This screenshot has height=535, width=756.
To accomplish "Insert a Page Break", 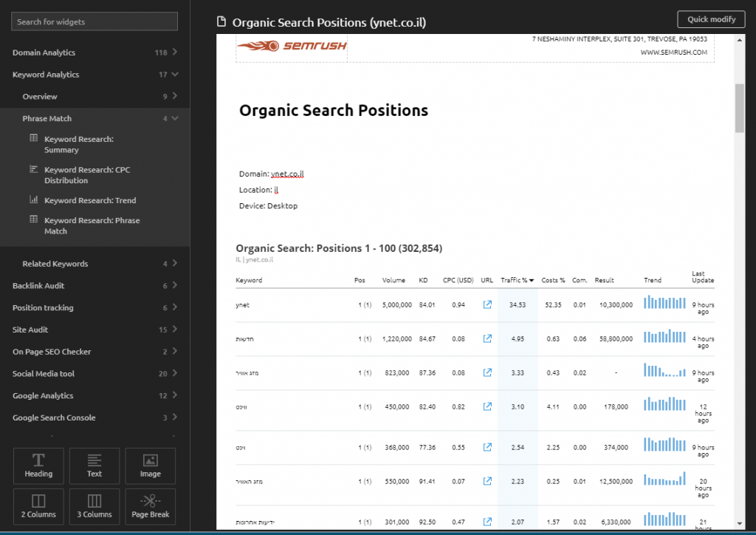I will point(151,506).
